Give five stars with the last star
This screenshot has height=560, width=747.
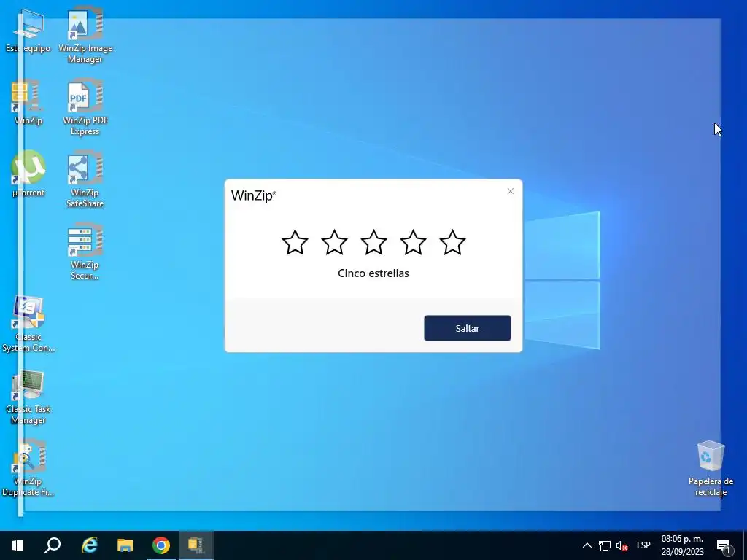coord(452,242)
